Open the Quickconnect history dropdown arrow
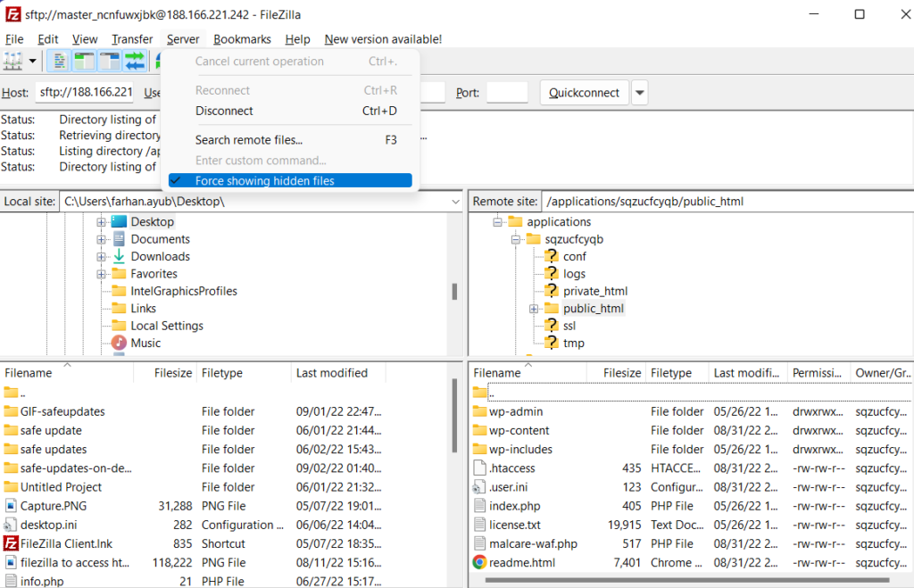The width and height of the screenshot is (914, 588). pyautogui.click(x=640, y=93)
